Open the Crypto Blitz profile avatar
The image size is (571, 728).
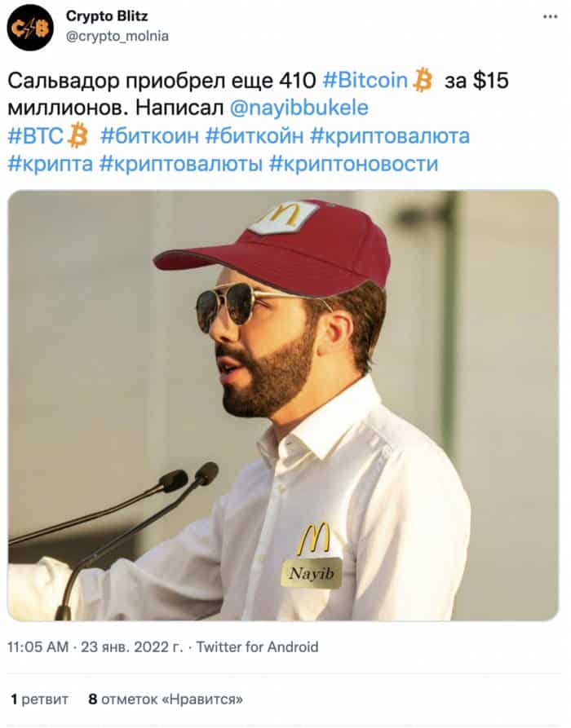click(30, 28)
